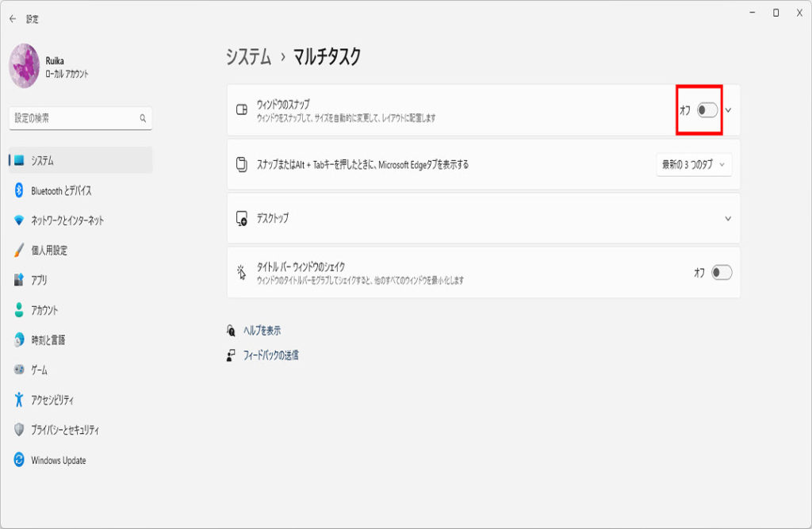Enable タイトルバー ウィンドウのシェイク toggle

pos(721,273)
